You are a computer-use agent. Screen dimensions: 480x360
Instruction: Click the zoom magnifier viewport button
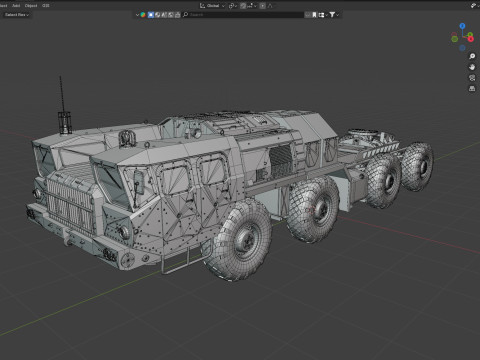pos(472,56)
